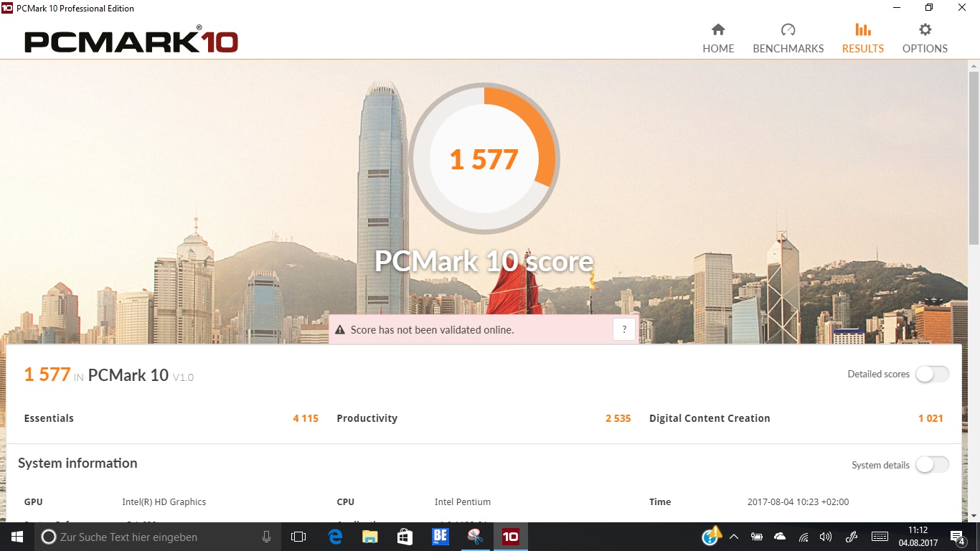Click the System information heading

pyautogui.click(x=77, y=463)
